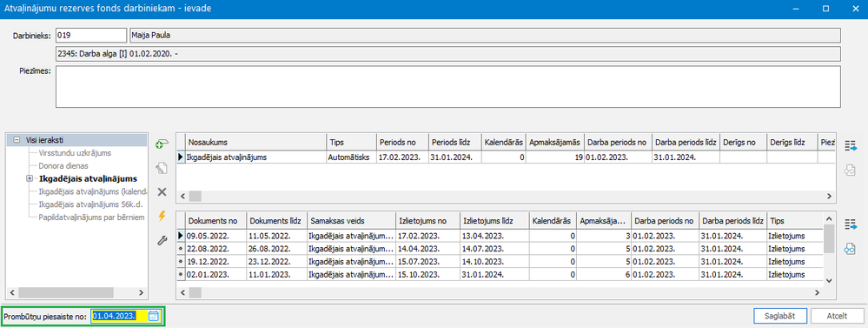Screen dimensions: 868x328
Task: Expand the Ikgadējais atvaļinājums tree node
Action: click(x=30, y=179)
